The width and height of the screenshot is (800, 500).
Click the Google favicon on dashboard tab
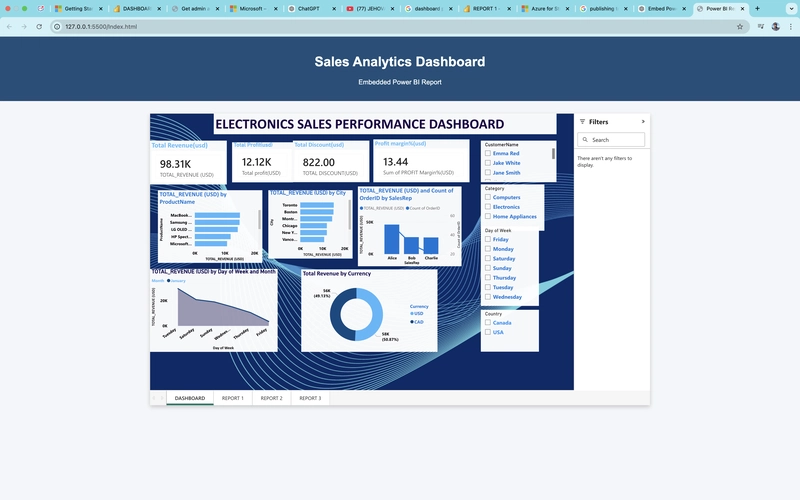click(x=408, y=9)
